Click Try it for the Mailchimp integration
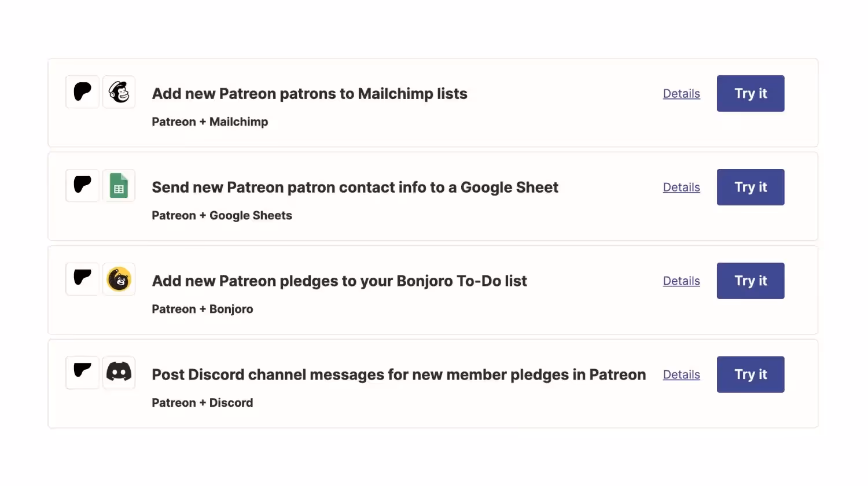 (x=751, y=93)
